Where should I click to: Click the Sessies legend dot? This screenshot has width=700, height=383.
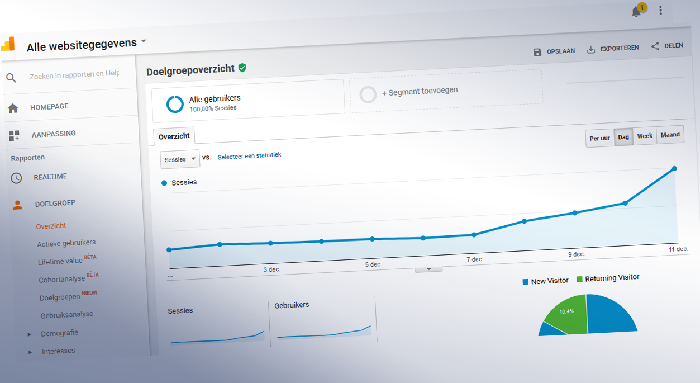[164, 183]
